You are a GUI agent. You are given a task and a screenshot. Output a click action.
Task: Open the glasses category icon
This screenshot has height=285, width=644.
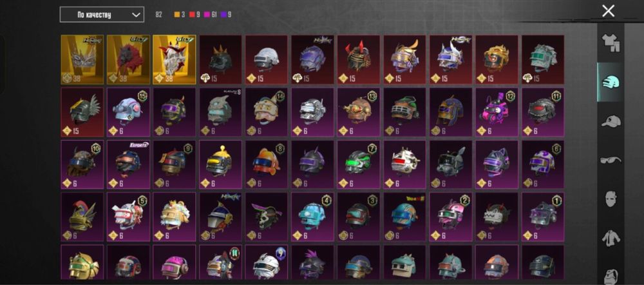[x=611, y=160]
